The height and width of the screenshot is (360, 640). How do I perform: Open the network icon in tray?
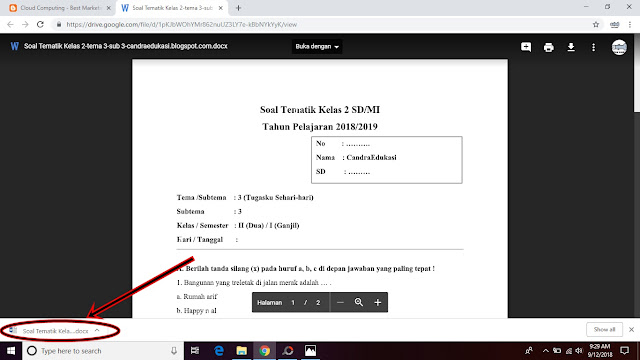[x=568, y=351]
